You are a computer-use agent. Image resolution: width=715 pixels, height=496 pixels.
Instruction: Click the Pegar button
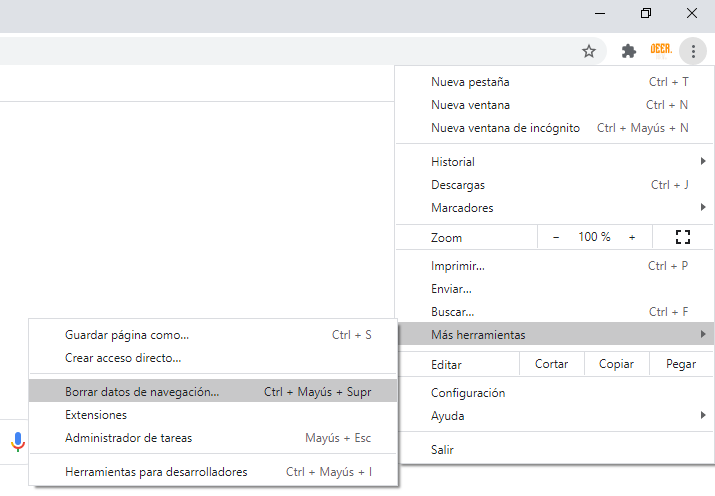coord(681,364)
